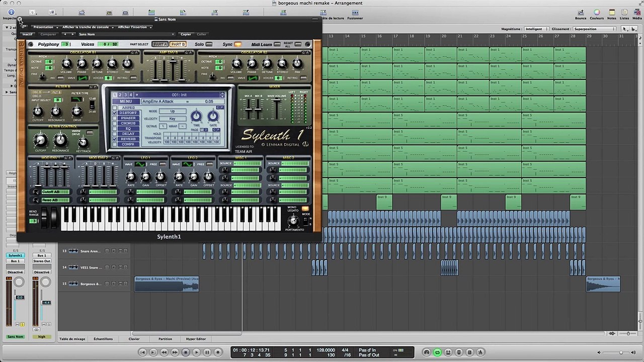This screenshot has width=644, height=362.
Task: Solo track 15 Borgeous
Action: point(125,284)
